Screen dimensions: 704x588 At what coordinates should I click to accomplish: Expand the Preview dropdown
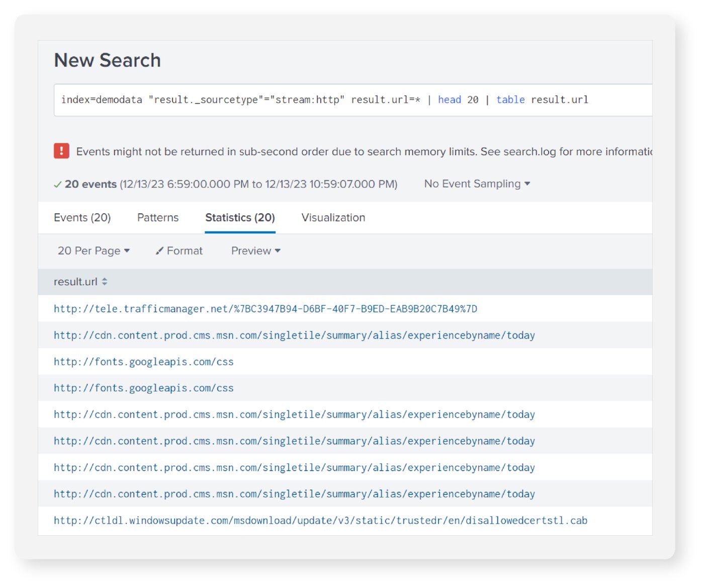(x=255, y=250)
